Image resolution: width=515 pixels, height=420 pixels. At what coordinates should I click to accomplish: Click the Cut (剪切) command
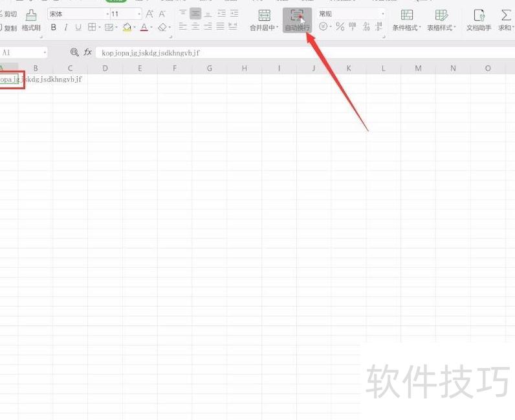[8, 14]
